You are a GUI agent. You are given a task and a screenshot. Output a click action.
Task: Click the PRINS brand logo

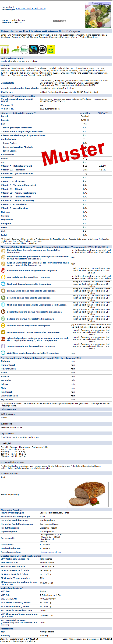coord(60,21)
